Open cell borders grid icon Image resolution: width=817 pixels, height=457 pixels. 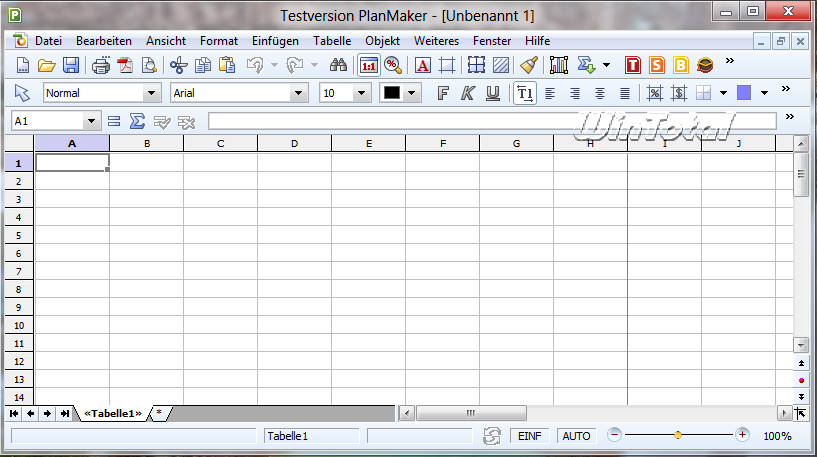[476, 65]
